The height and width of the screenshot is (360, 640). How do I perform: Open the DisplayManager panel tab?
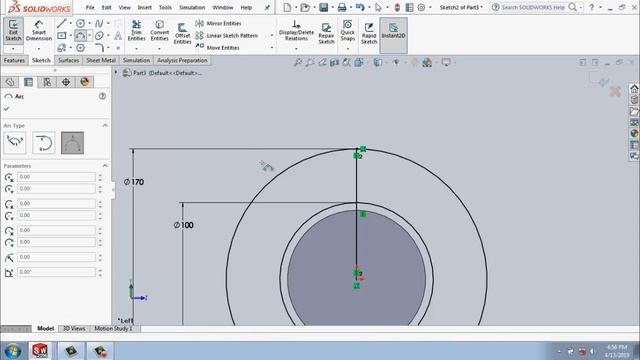[84, 82]
